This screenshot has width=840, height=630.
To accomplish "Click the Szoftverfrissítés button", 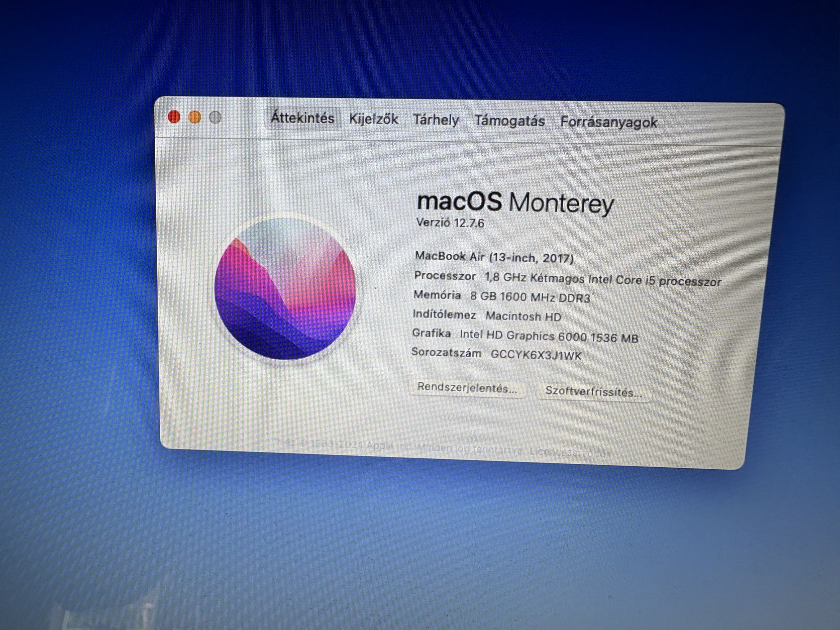I will click(593, 392).
